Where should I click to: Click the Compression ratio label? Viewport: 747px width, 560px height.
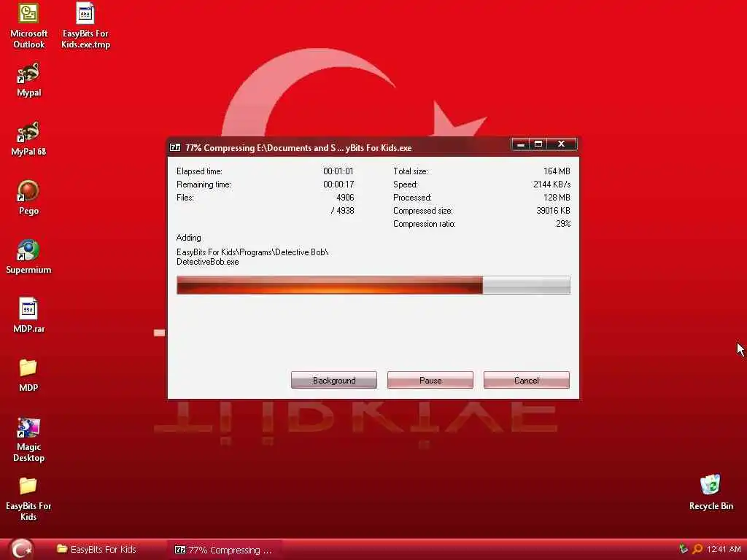click(424, 224)
